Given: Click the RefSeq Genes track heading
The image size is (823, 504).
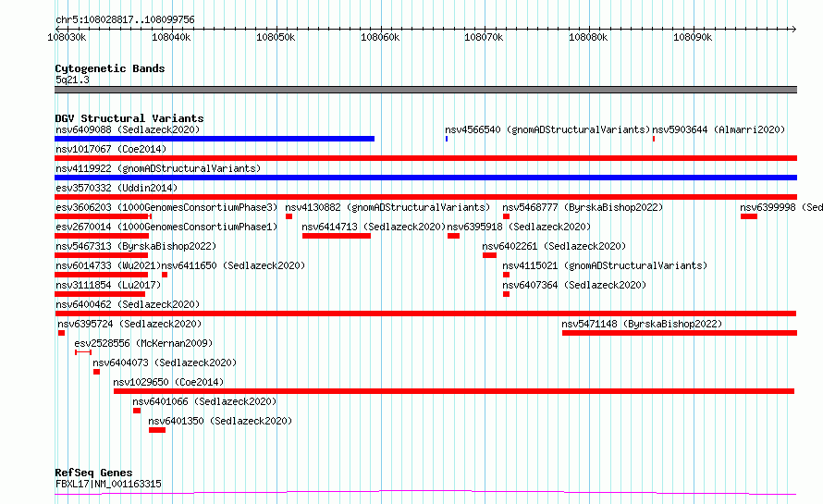Looking at the screenshot, I should (93, 473).
